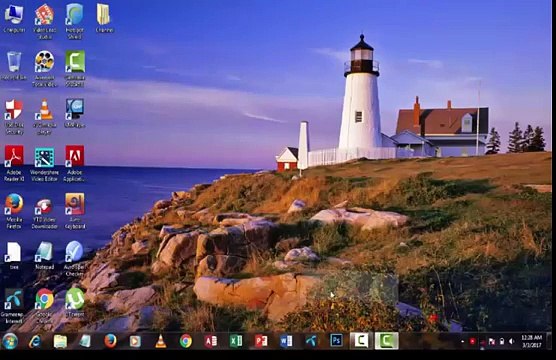Select the Channel folder on desktop
Screen dimensions: 556x360
click(x=104, y=18)
